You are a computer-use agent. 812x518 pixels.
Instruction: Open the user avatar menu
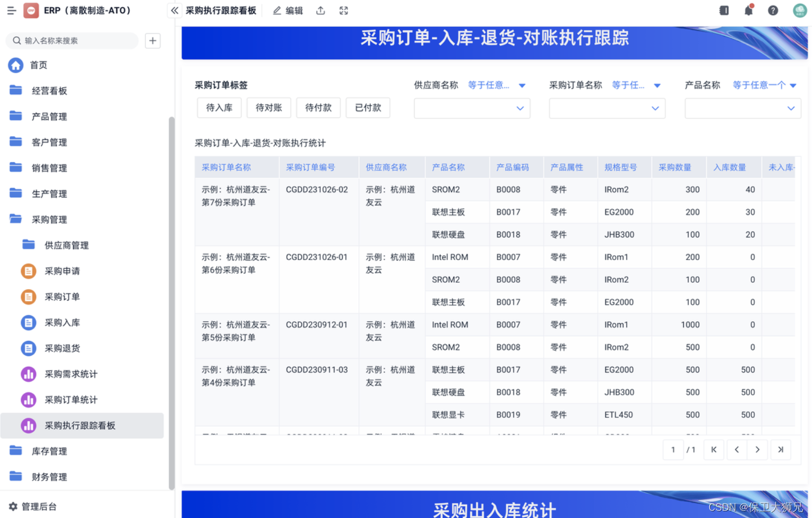point(799,10)
